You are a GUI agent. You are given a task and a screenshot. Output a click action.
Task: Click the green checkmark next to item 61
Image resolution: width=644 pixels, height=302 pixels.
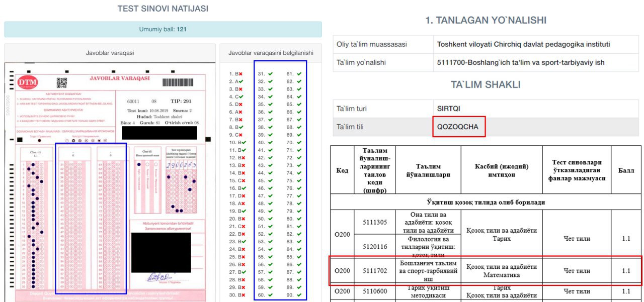coord(299,74)
